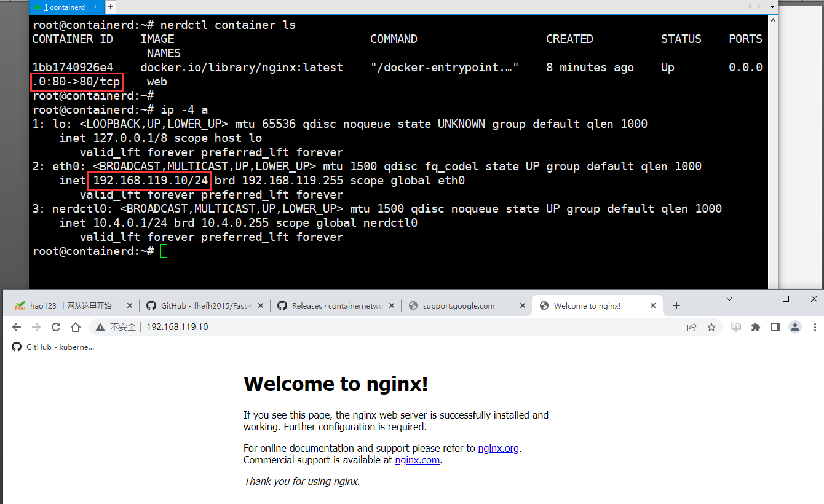
Task: Follow the nginx.com link
Action: 418,460
